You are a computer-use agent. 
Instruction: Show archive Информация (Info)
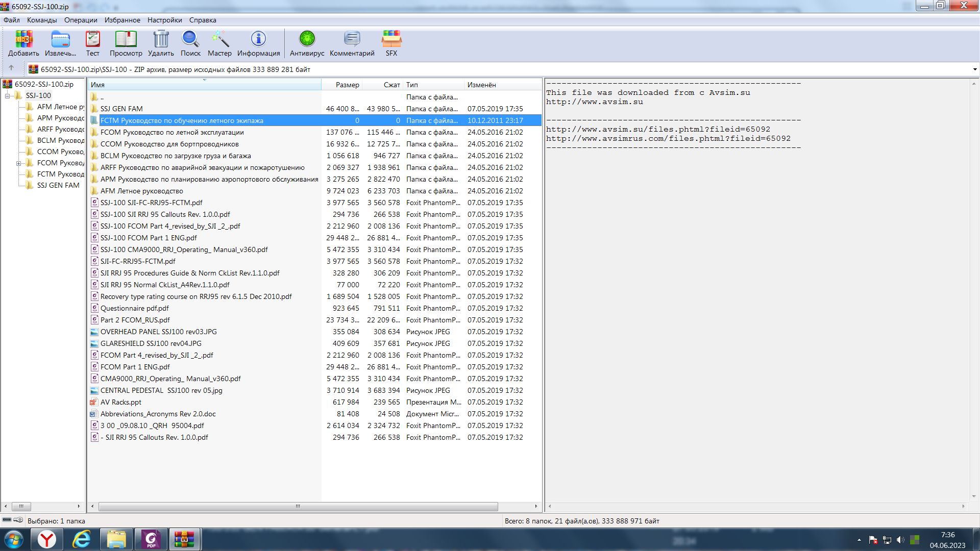258,43
